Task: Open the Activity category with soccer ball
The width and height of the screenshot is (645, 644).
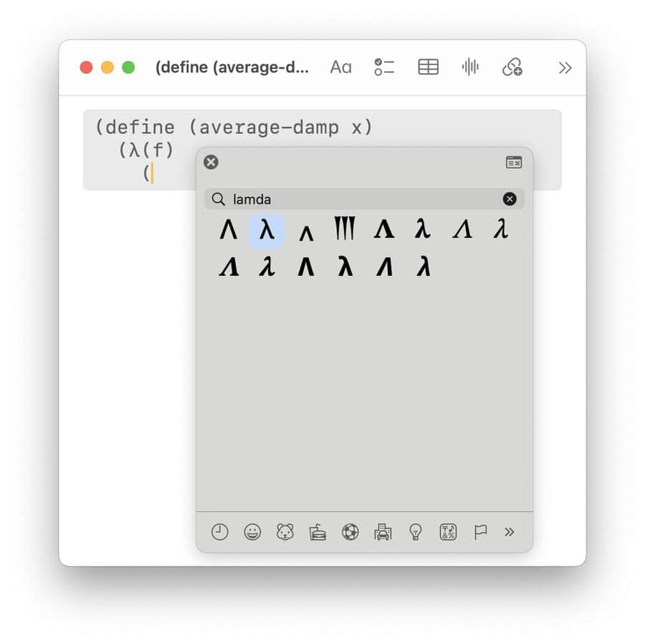Action: [350, 532]
